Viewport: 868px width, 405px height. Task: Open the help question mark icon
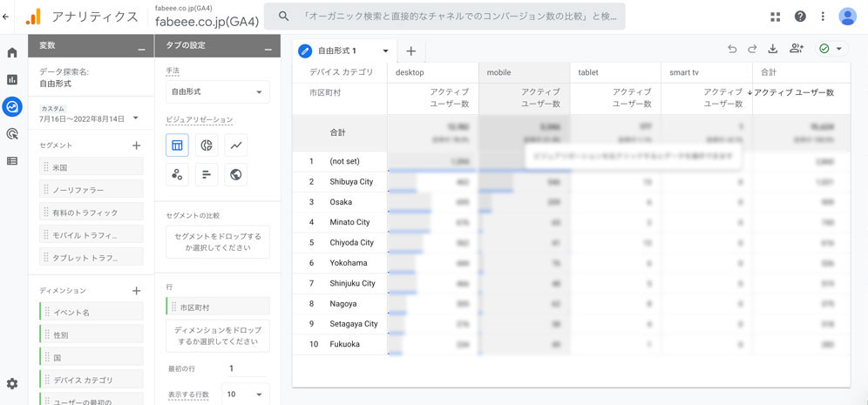(x=800, y=17)
